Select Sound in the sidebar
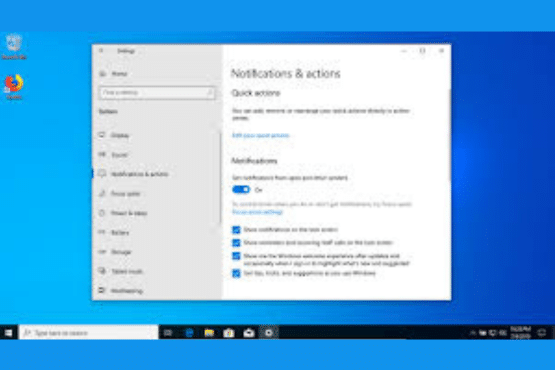555x370 pixels. pyautogui.click(x=119, y=155)
